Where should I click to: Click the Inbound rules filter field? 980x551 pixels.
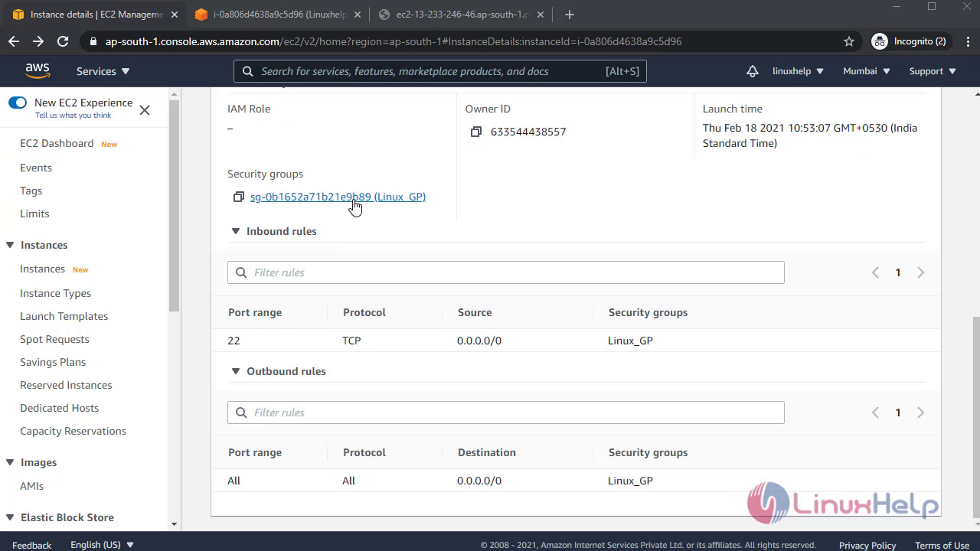tap(505, 272)
